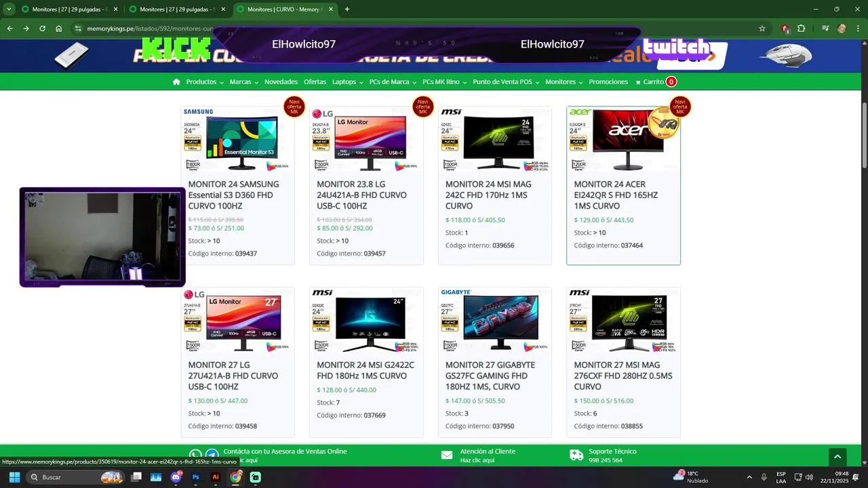Open the Promociones section
The height and width of the screenshot is (488, 868).
pos(608,81)
